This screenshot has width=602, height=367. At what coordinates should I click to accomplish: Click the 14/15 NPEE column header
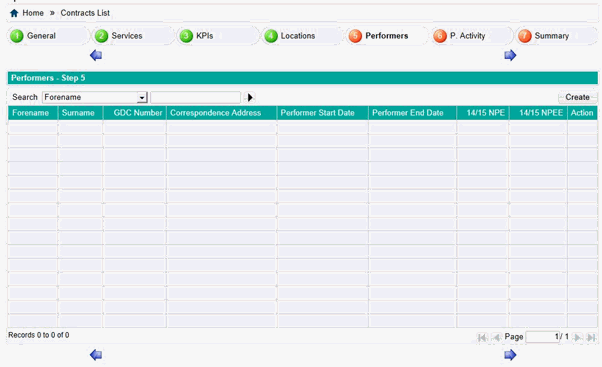pos(538,113)
